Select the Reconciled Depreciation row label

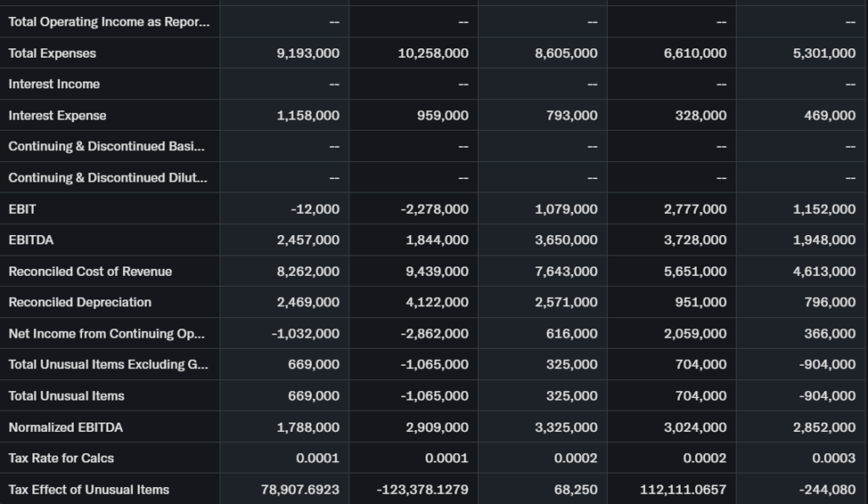(x=80, y=302)
